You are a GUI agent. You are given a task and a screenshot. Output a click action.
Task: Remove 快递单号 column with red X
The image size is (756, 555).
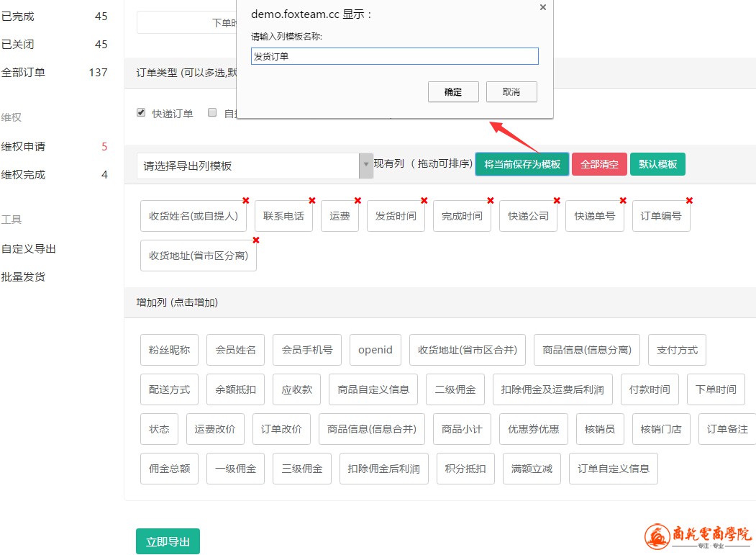pyautogui.click(x=623, y=200)
